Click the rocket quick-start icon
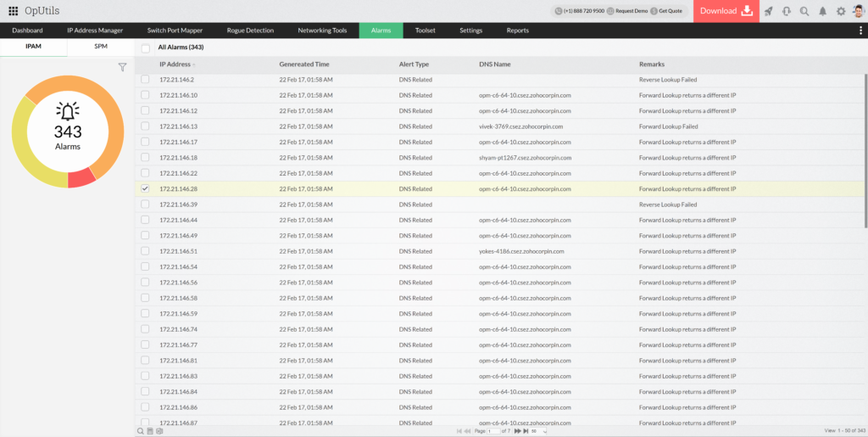The width and height of the screenshot is (868, 437). coord(768,11)
